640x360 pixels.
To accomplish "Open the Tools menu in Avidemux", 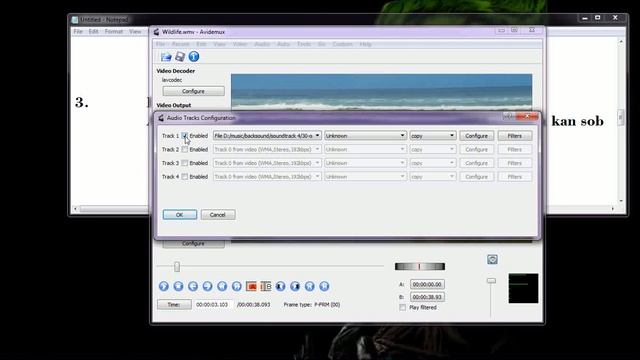I will (x=304, y=44).
